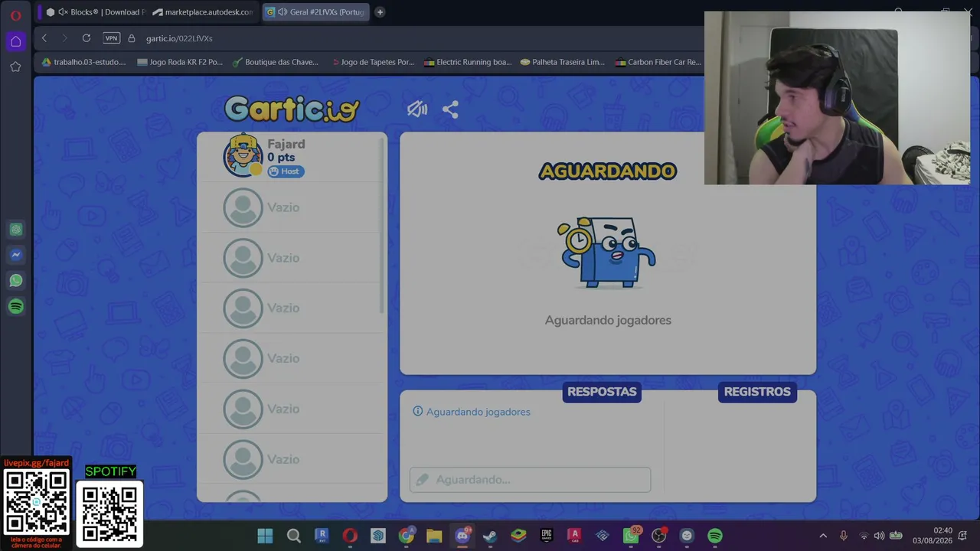Switch to marketplace.autodesk.com tab

tap(203, 12)
